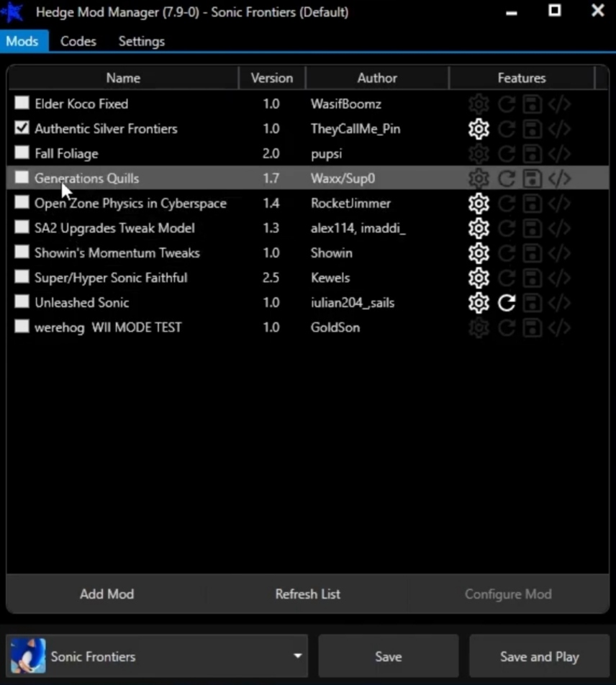Click update refresh icon for Generations Quills
Screen dimensions: 616x685
507,178
